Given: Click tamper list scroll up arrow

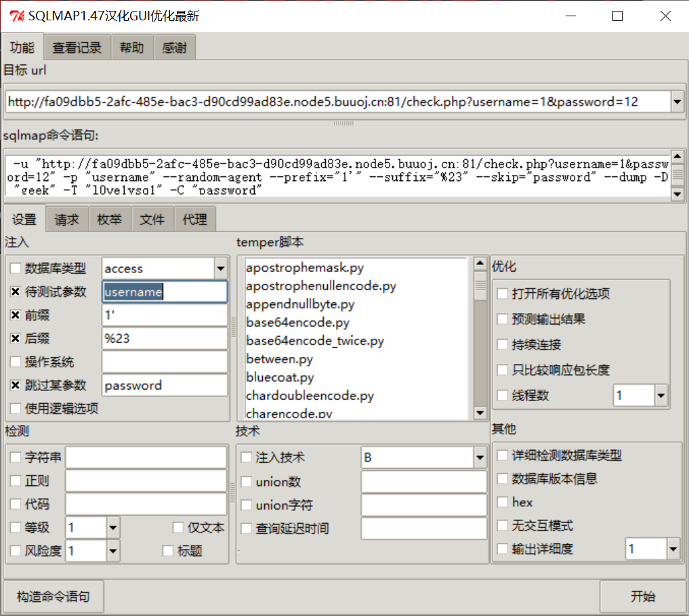Looking at the screenshot, I should pos(480,264).
